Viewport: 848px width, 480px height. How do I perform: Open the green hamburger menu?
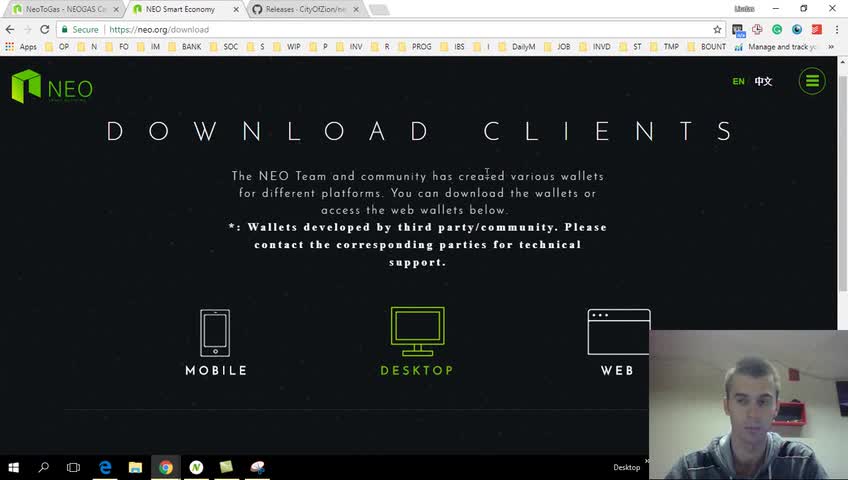pyautogui.click(x=812, y=81)
